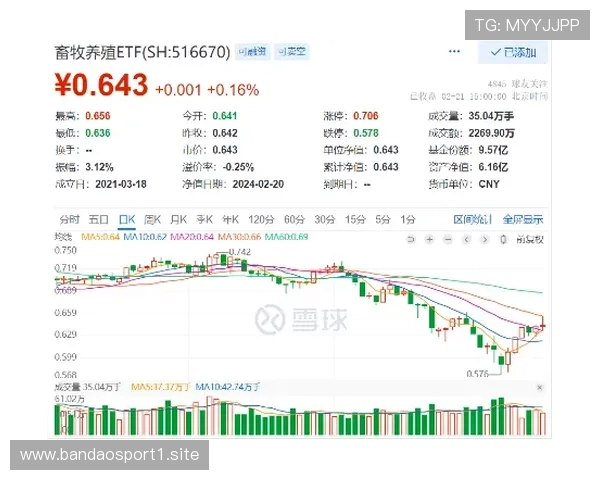
Task: Click the MA60 moving average label
Action: click(286, 237)
